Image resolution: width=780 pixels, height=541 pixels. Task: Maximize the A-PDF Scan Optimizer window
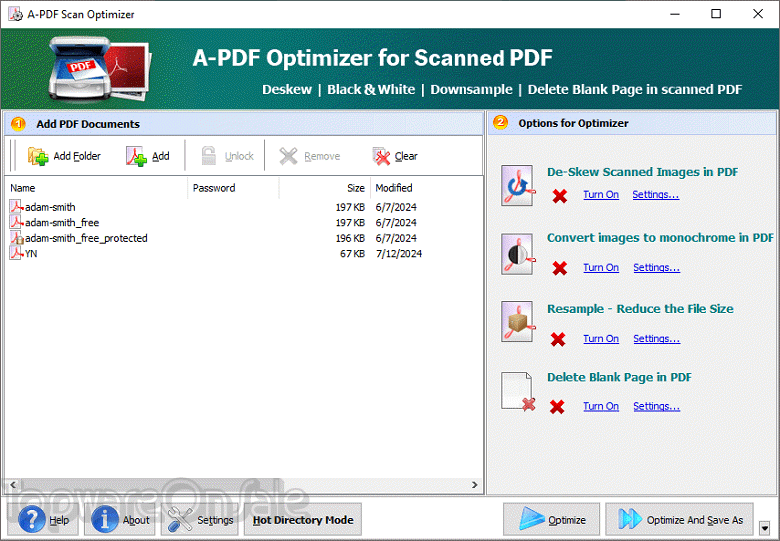pos(716,14)
